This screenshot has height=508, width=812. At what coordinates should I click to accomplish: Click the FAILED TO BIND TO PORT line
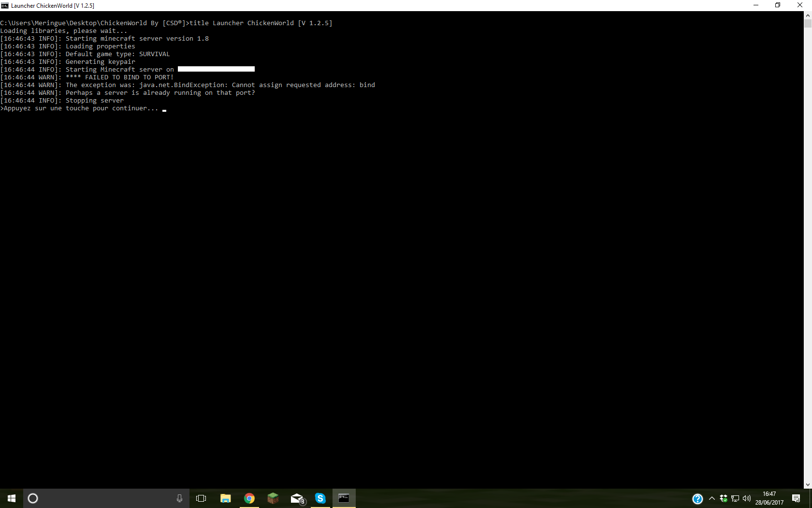pos(87,77)
